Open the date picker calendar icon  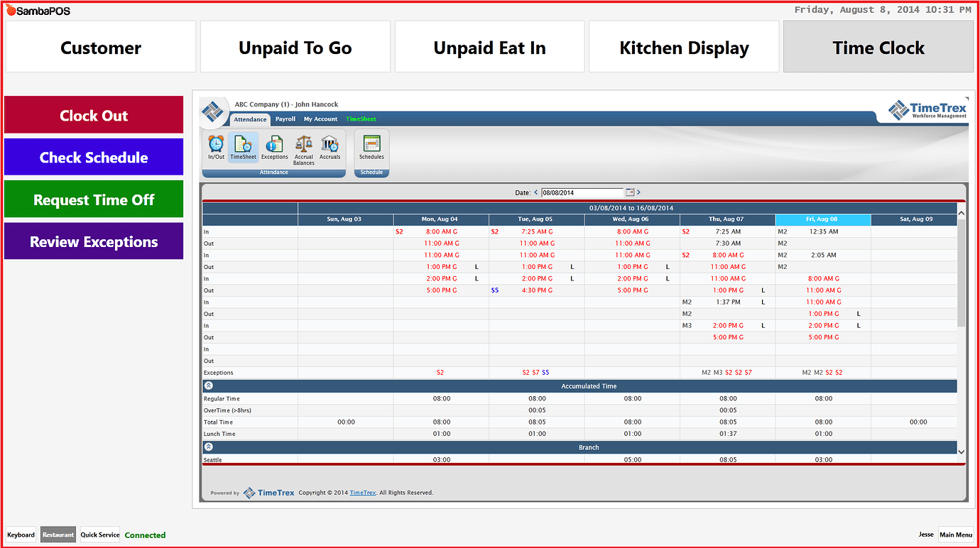[x=629, y=192]
